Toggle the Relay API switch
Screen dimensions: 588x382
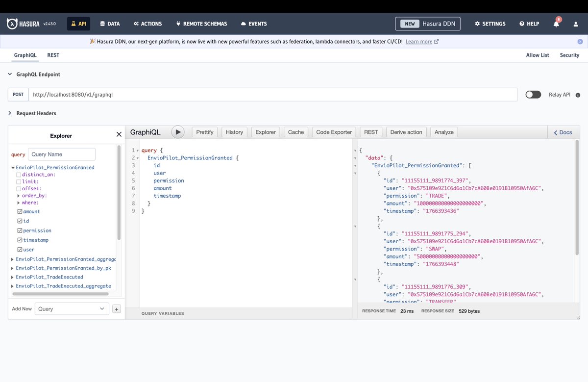533,95
